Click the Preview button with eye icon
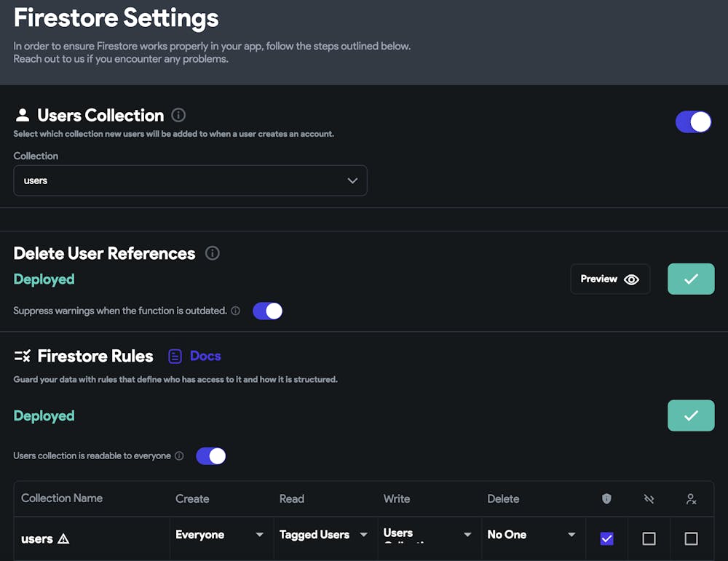The height and width of the screenshot is (561, 728). point(609,279)
